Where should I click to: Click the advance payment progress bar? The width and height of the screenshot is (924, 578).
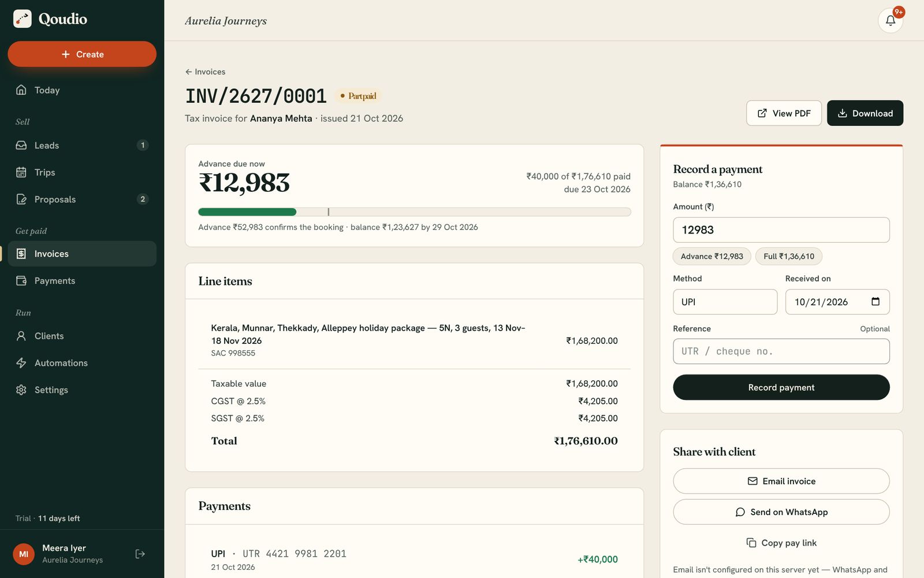tap(414, 212)
